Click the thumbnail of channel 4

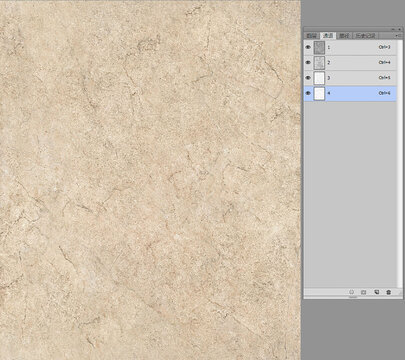point(319,93)
